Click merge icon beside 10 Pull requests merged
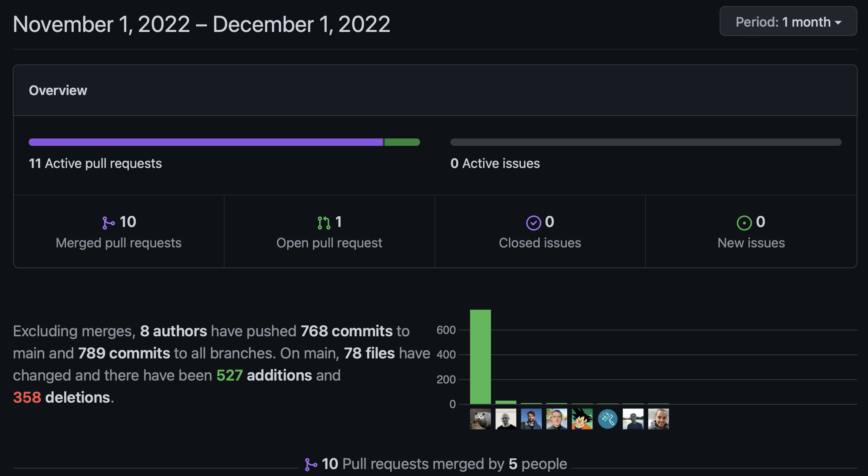The image size is (868, 476). pos(311,464)
